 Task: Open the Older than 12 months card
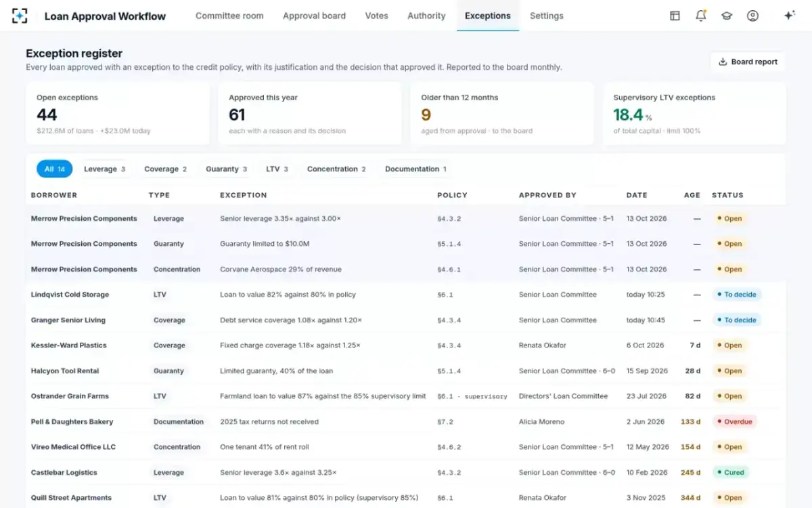pos(502,114)
